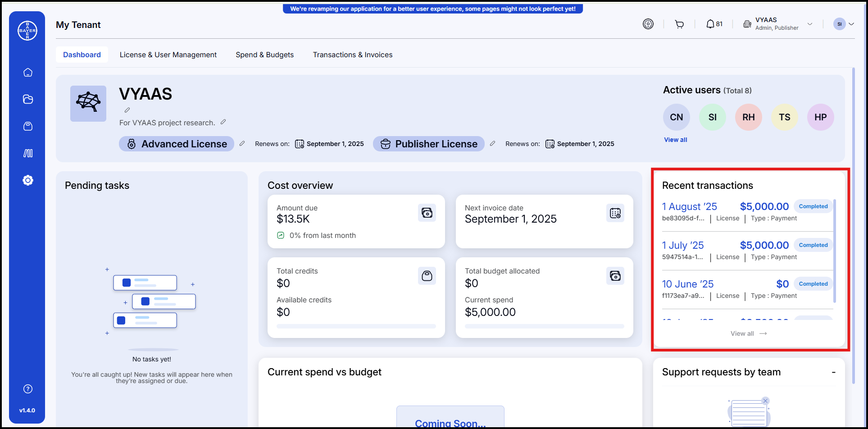Viewport: 868px width, 429px height.
Task: Edit the Publisher License pencil icon
Action: tap(492, 143)
